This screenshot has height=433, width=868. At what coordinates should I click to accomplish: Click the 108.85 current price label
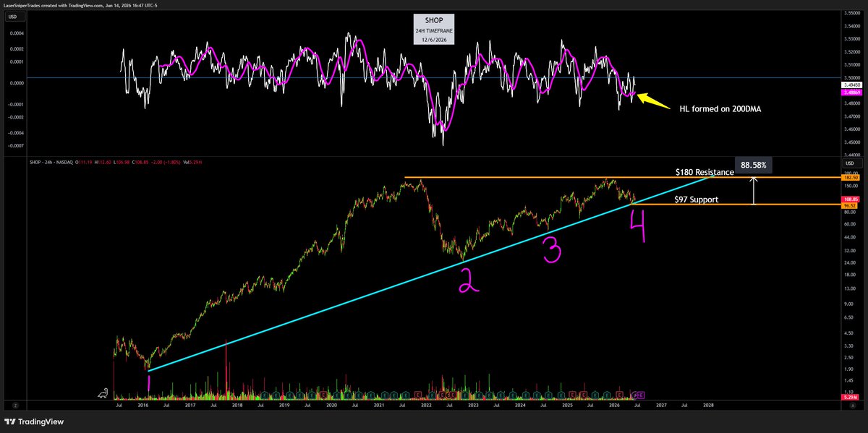tap(850, 199)
